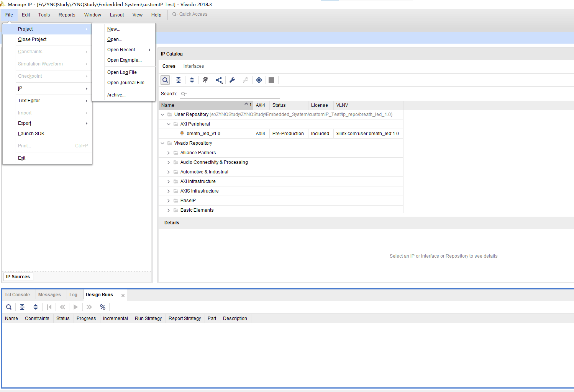Image resolution: width=574 pixels, height=392 pixels.
Task: Open the group-by hierarchy icon in IP Catalog
Action: click(x=219, y=80)
